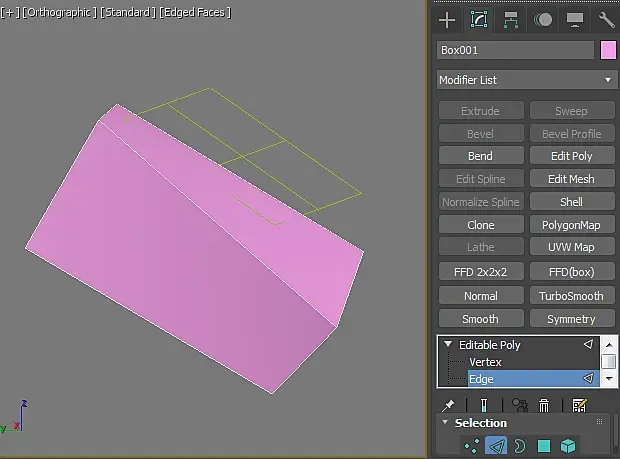Switch to the Hierarchy panel tab
This screenshot has height=459, width=620.
click(x=510, y=20)
